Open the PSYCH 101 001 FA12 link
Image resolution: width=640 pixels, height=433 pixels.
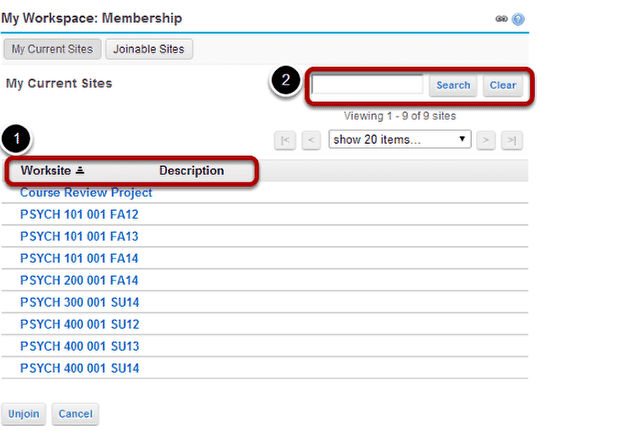(79, 215)
